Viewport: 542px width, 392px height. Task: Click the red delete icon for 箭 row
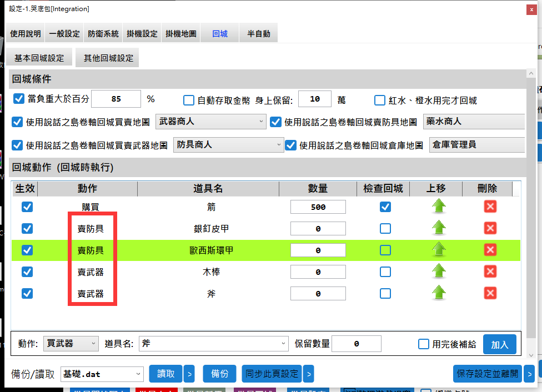(x=490, y=207)
